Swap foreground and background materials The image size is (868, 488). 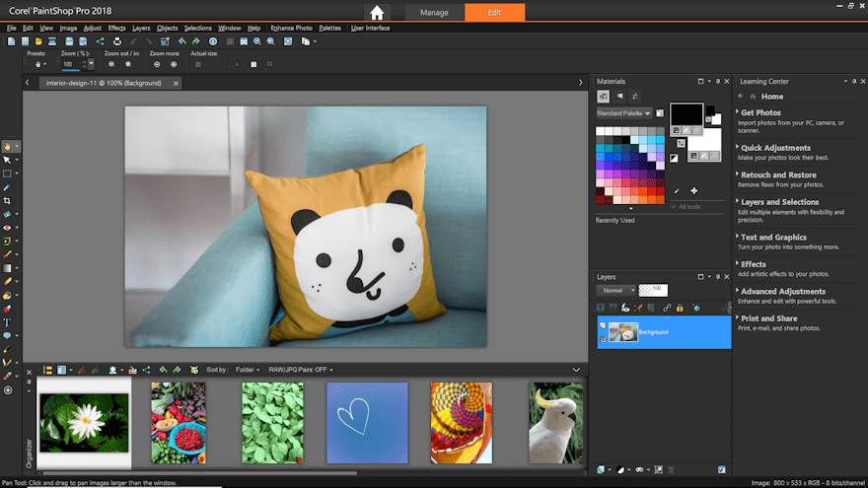tap(682, 143)
